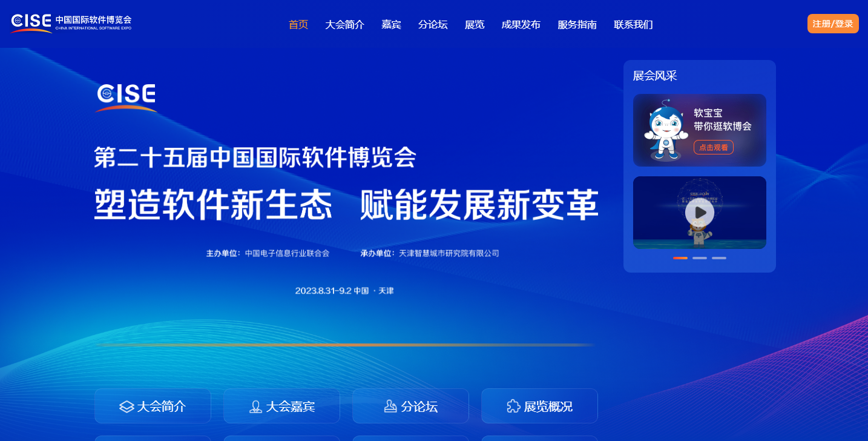This screenshot has height=441, width=868.
Task: Expand the 展览 navigation menu
Action: [x=475, y=25]
